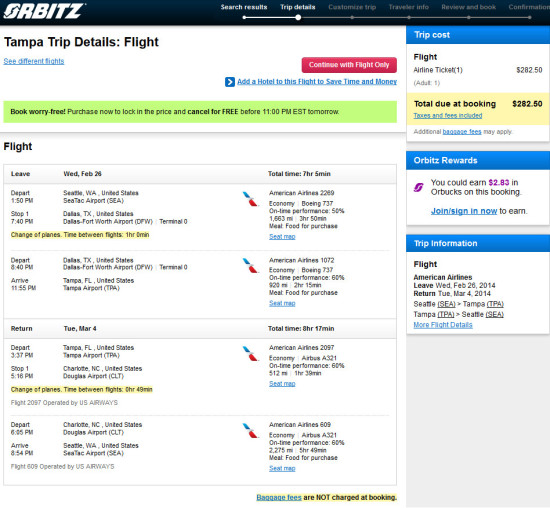Image resolution: width=550 pixels, height=508 pixels.
Task: Click American Airlines logo for flight 1072
Action: point(250,265)
